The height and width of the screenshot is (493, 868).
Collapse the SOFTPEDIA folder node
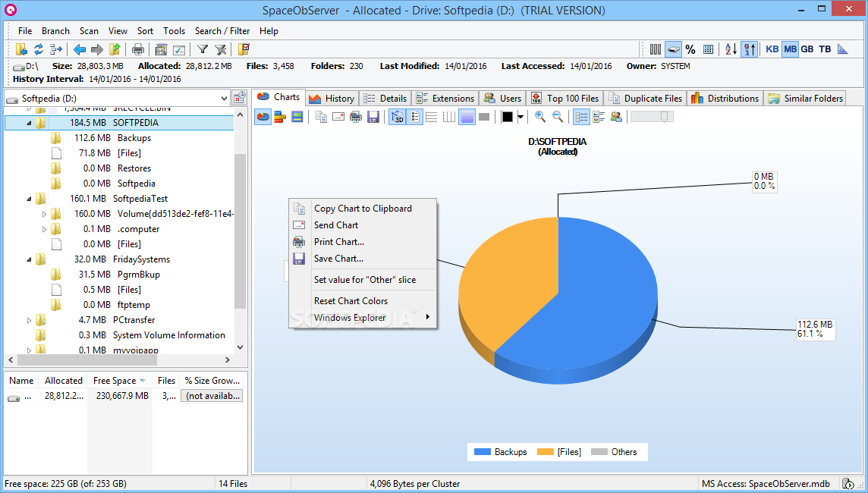pos(29,123)
